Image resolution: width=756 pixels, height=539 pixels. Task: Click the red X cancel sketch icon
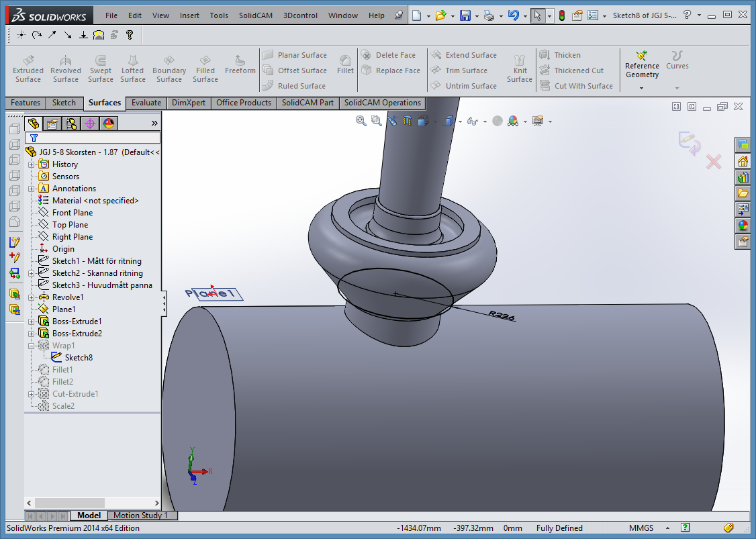coord(714,162)
